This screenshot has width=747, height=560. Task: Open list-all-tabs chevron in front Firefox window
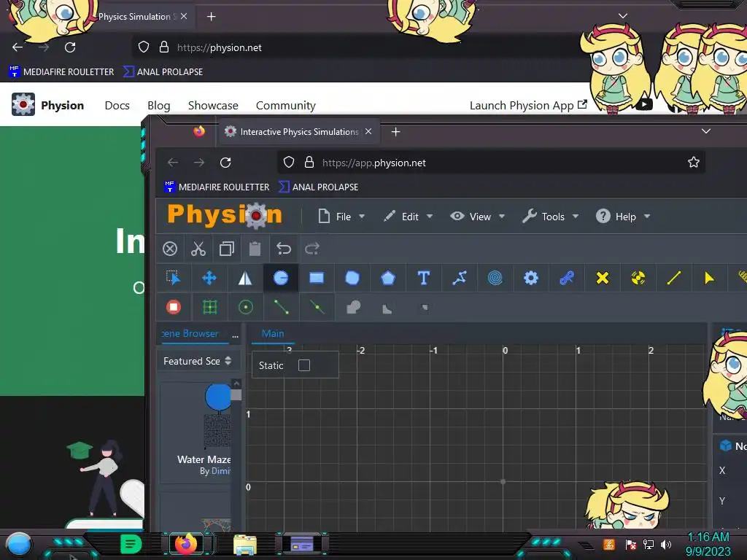point(706,131)
